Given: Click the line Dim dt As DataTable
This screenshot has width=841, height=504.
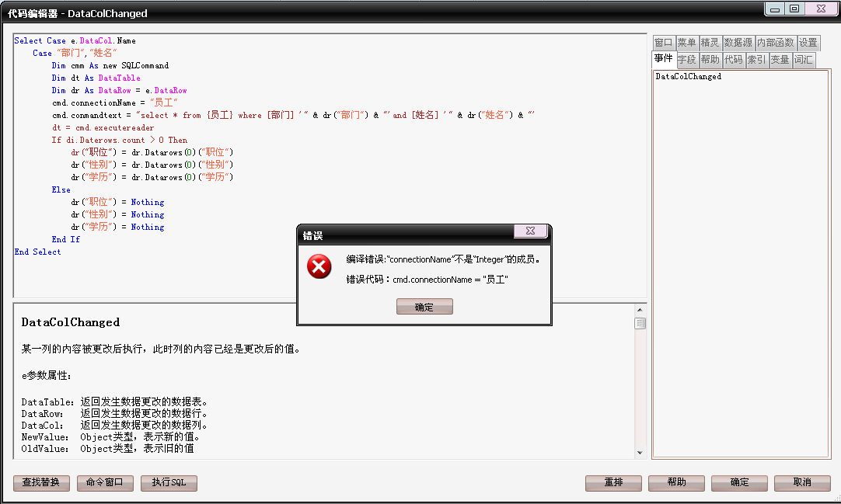Looking at the screenshot, I should pyautogui.click(x=96, y=78).
